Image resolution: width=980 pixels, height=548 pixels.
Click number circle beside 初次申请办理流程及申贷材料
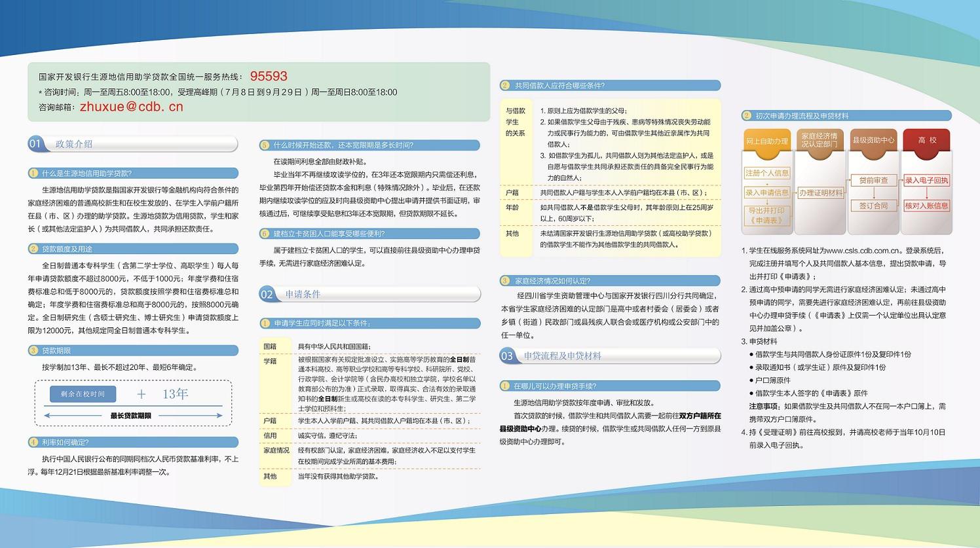pos(746,116)
